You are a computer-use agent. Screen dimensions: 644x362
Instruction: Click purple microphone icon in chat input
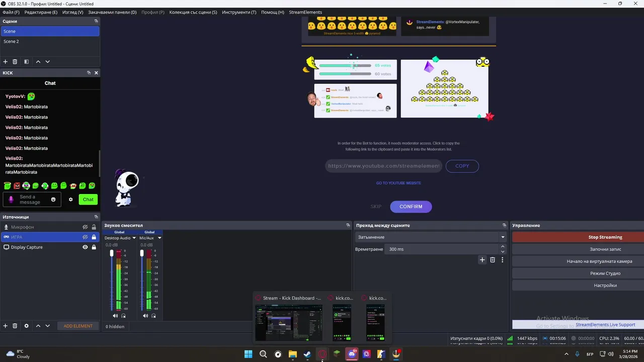[x=11, y=200]
